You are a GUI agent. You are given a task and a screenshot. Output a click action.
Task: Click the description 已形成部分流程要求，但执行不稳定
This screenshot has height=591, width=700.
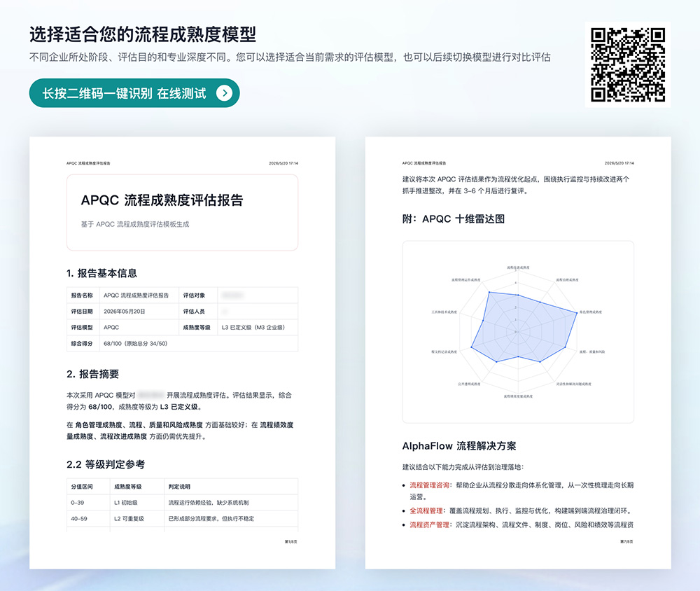[x=211, y=519]
